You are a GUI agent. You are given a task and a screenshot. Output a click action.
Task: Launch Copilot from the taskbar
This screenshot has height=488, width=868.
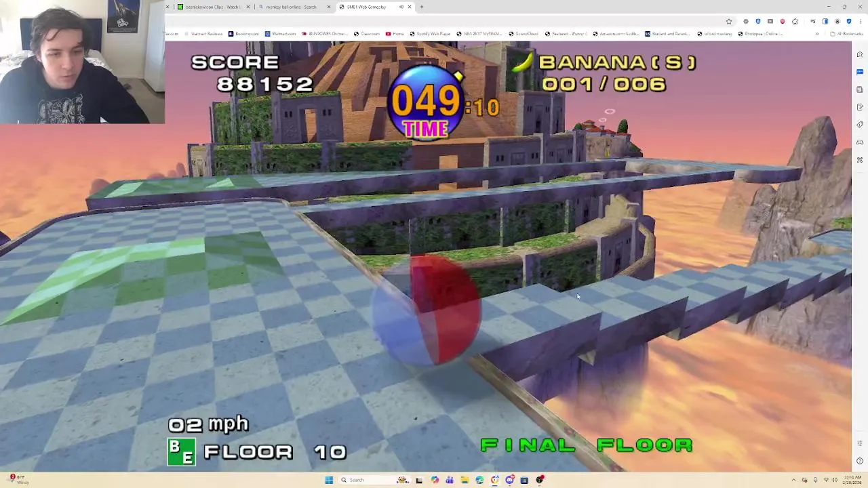point(435,480)
